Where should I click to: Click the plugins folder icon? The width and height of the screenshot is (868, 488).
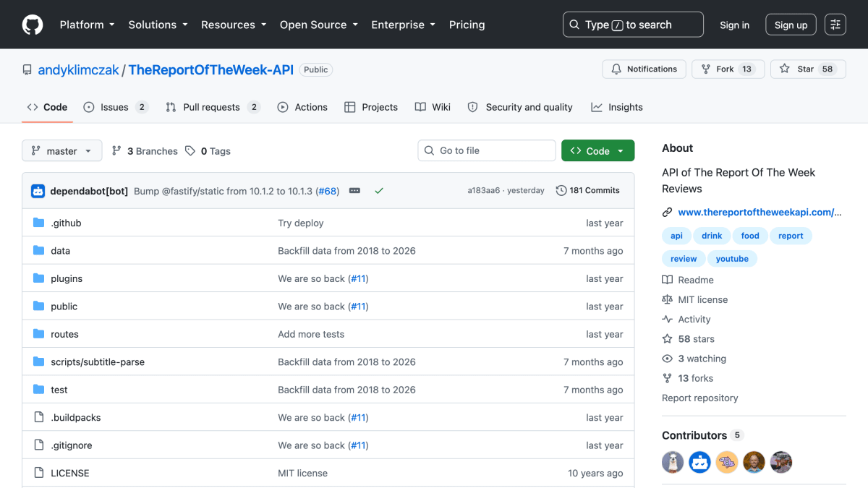coord(39,278)
